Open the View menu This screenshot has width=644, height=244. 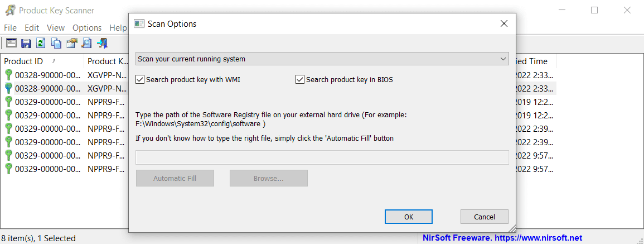click(56, 27)
